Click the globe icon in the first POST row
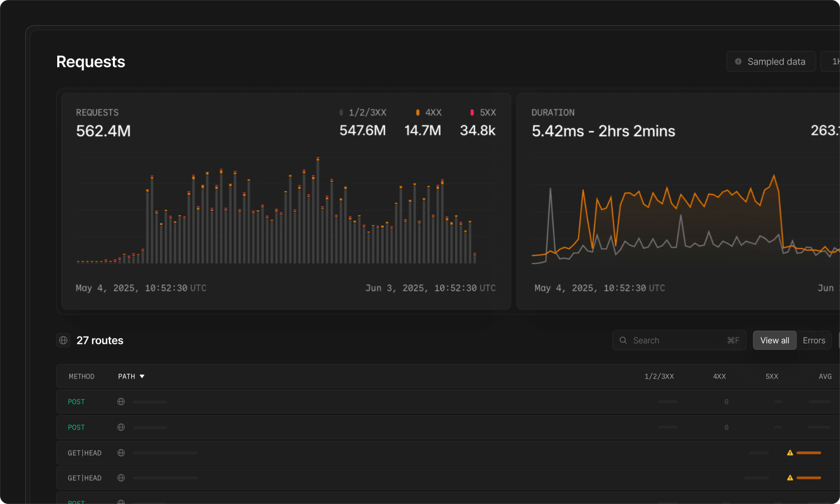The width and height of the screenshot is (840, 504). (121, 402)
